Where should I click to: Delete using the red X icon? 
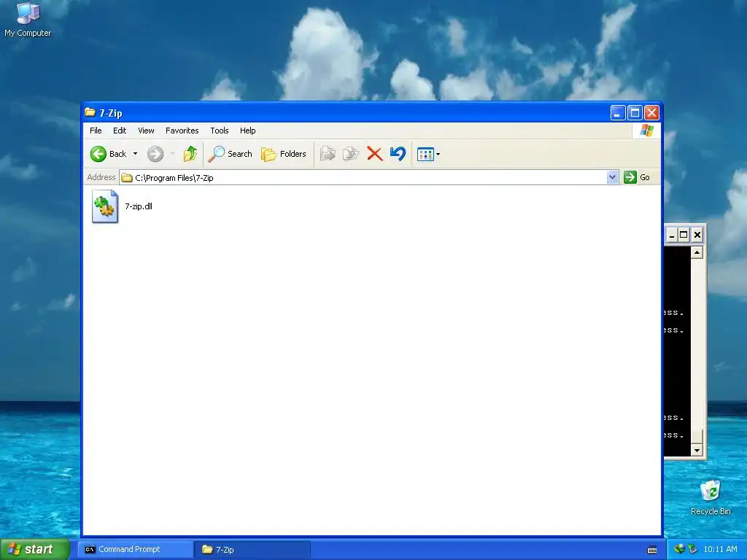coord(374,154)
